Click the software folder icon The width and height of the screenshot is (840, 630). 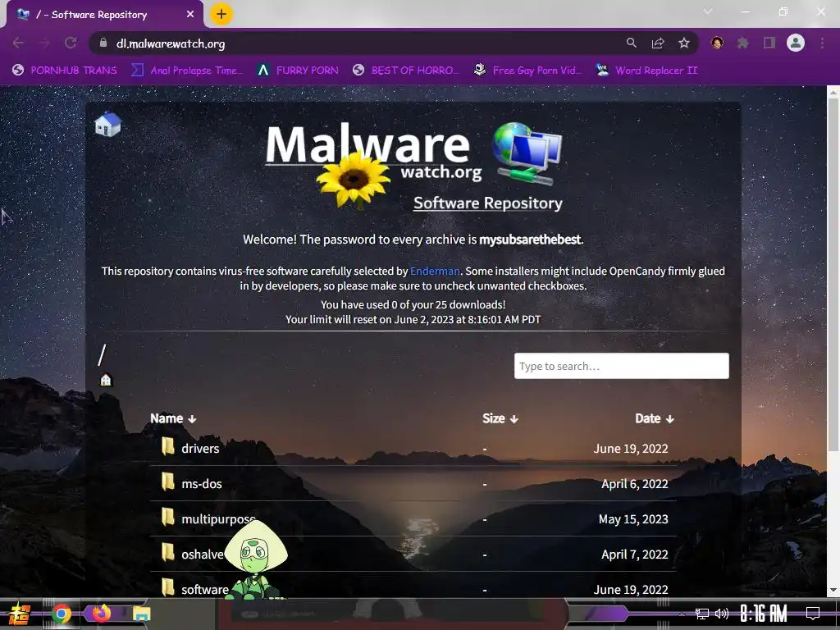(x=168, y=587)
